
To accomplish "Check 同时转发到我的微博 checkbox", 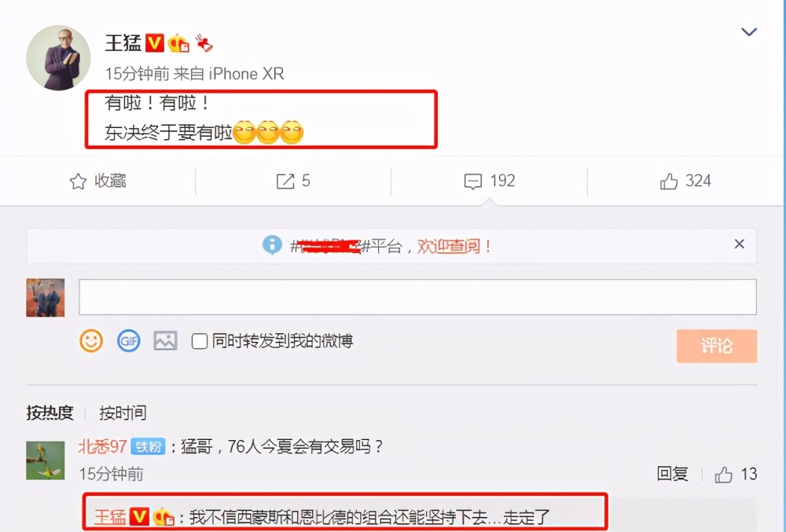I will click(x=200, y=341).
